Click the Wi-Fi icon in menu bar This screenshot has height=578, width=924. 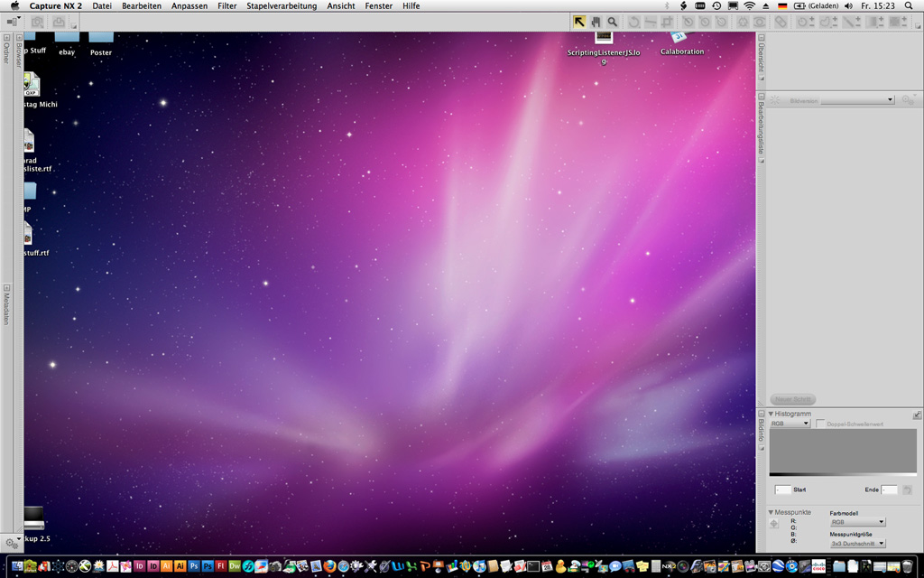[x=750, y=6]
